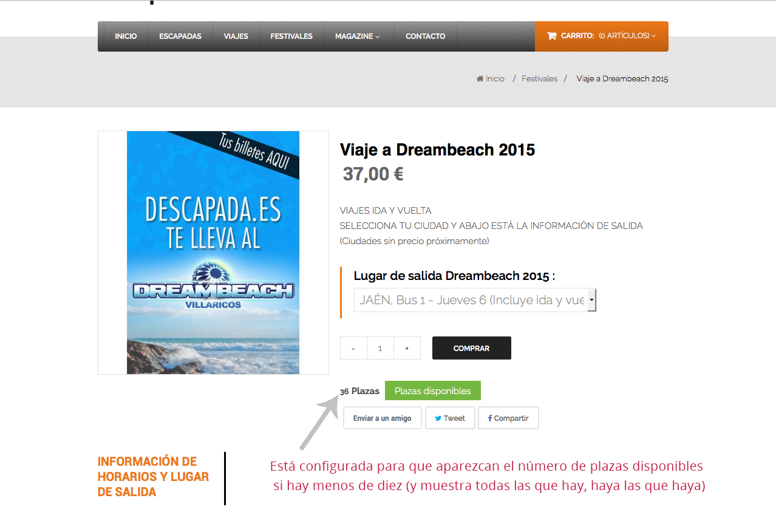Click the 37,00 € price
The image size is (776, 532).
(x=373, y=174)
